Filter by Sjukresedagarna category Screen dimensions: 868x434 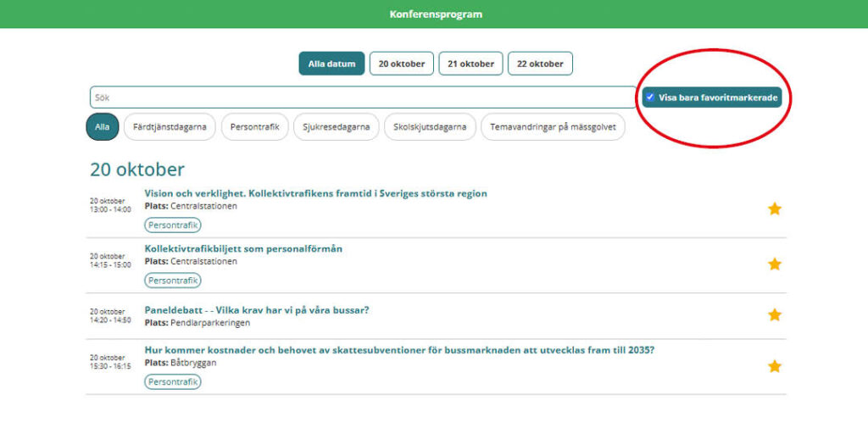pos(336,127)
